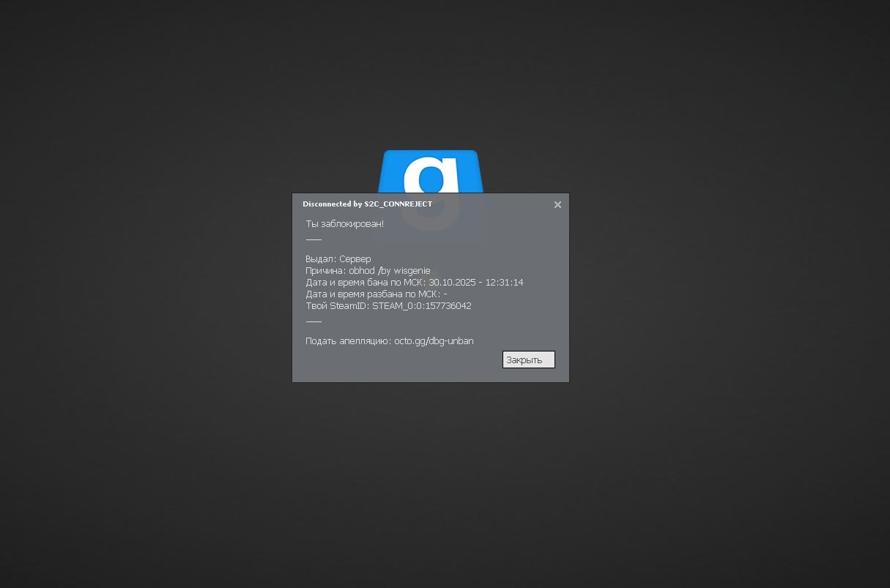Click the Закрыть button
The image size is (890, 588).
(x=528, y=360)
